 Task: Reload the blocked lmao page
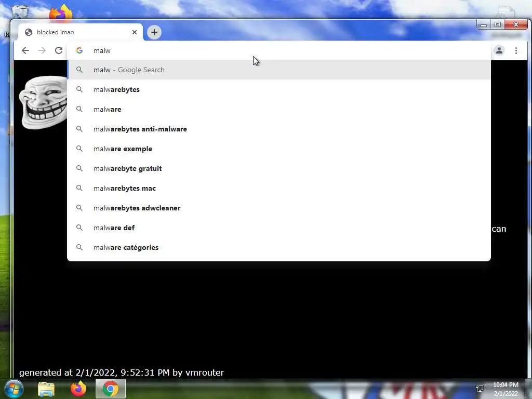pyautogui.click(x=59, y=50)
